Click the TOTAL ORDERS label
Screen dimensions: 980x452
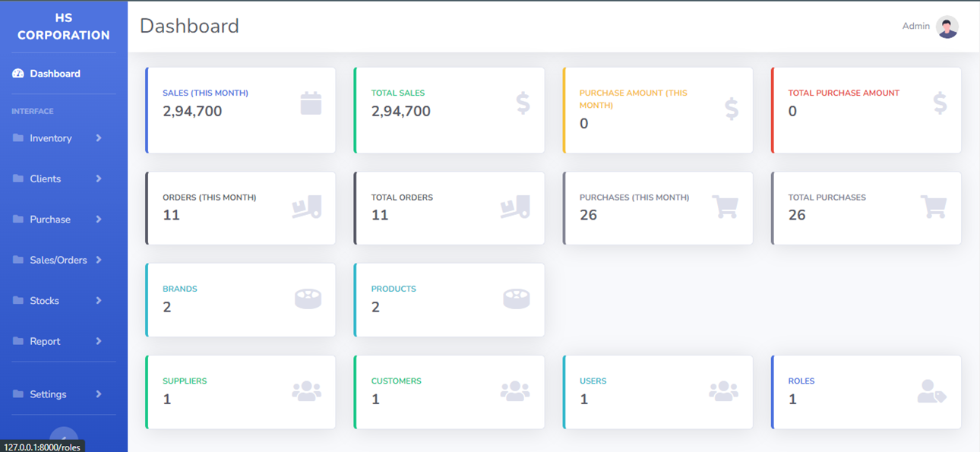tap(402, 198)
